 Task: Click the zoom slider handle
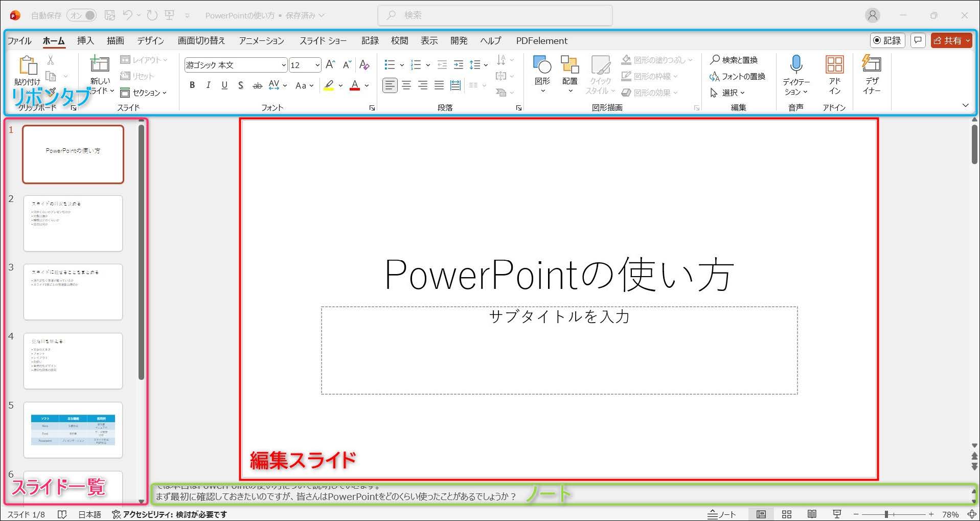pos(886,514)
